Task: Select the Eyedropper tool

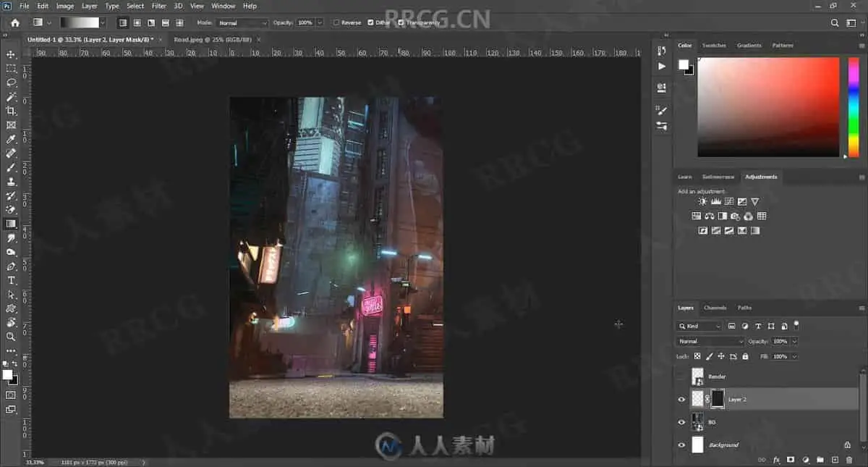Action: (x=11, y=139)
